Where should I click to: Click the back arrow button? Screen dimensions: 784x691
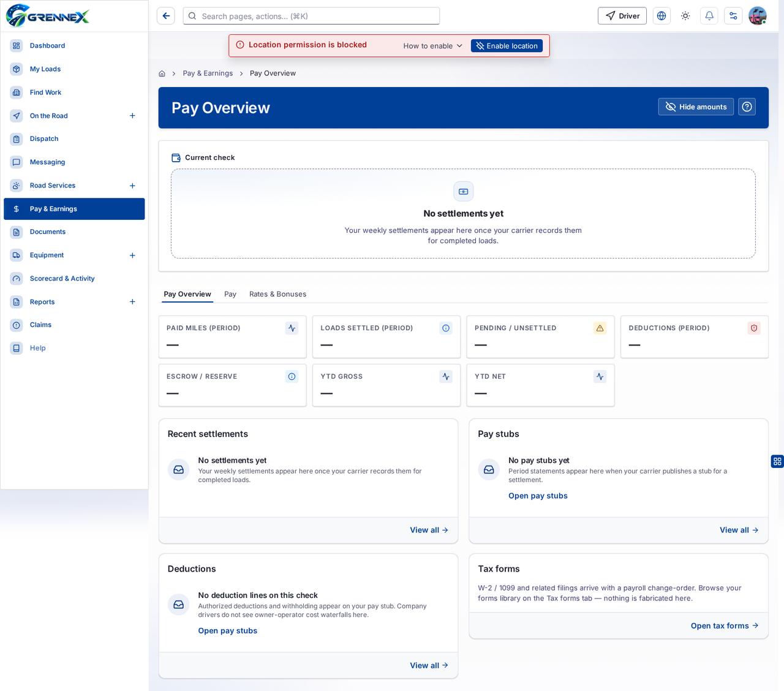(166, 16)
